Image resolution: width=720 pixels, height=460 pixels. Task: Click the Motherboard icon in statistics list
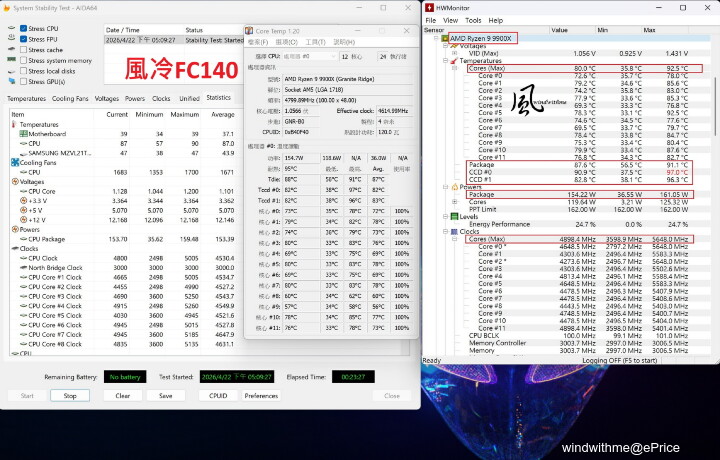pos(23,134)
